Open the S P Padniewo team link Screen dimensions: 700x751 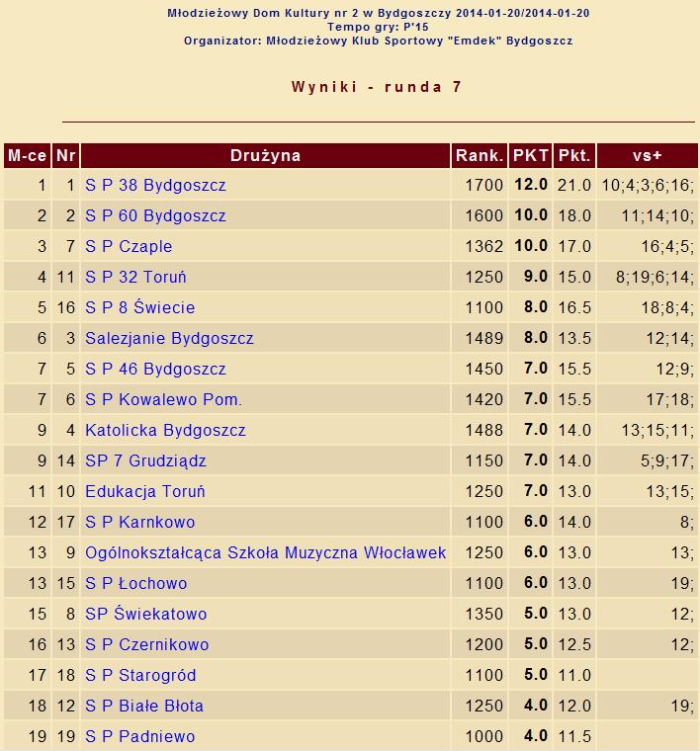click(140, 736)
